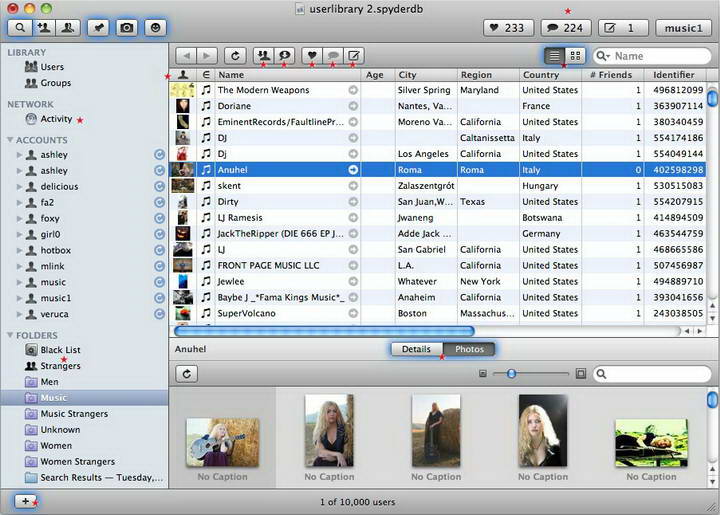The width and height of the screenshot is (720, 515).
Task: Switch to grid view mode
Action: click(576, 56)
